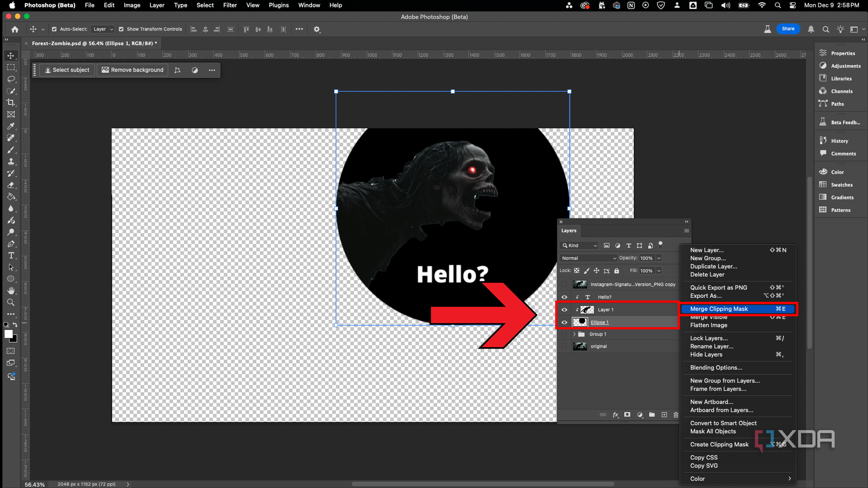This screenshot has height=488, width=868.
Task: Select the Ellipse shape tool
Action: click(11, 279)
